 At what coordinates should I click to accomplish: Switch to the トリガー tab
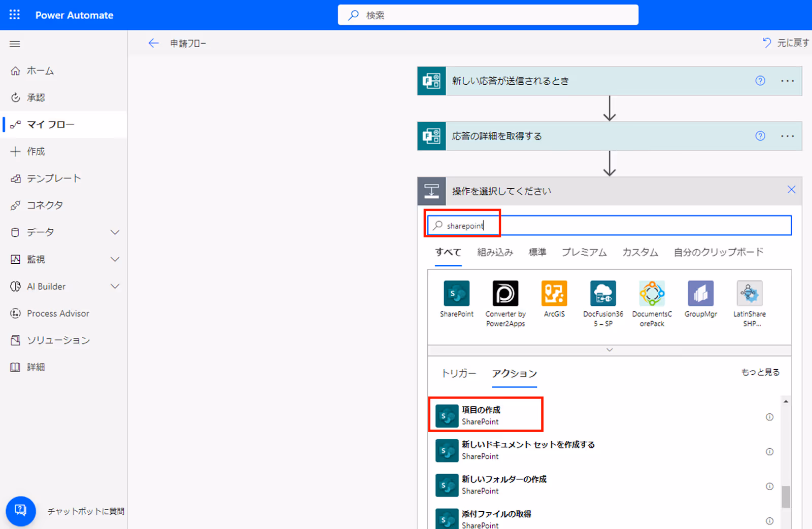459,373
